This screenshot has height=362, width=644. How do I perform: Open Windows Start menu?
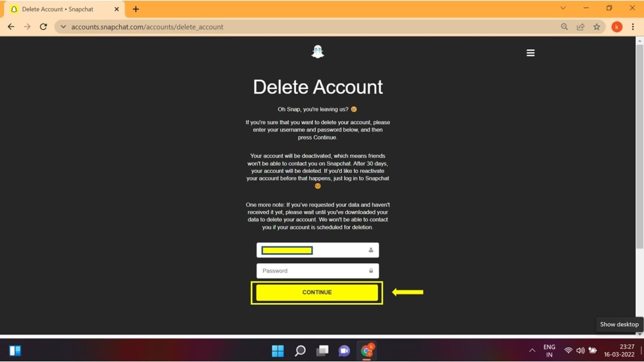click(x=278, y=351)
